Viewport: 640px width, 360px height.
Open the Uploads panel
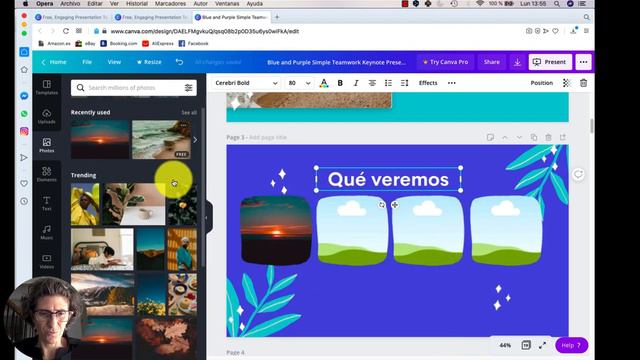tap(47, 116)
